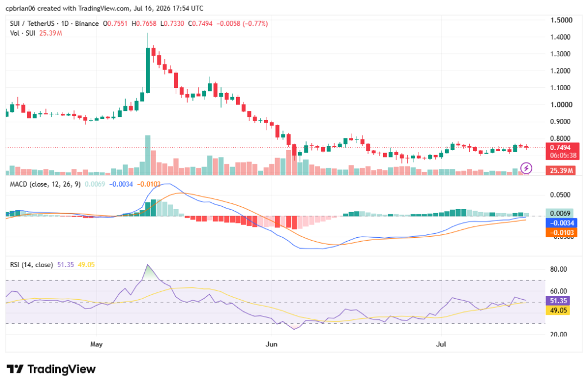Click the purple 51.35 RSI axis tag
Screen dimensions: 588x386
(x=558, y=301)
